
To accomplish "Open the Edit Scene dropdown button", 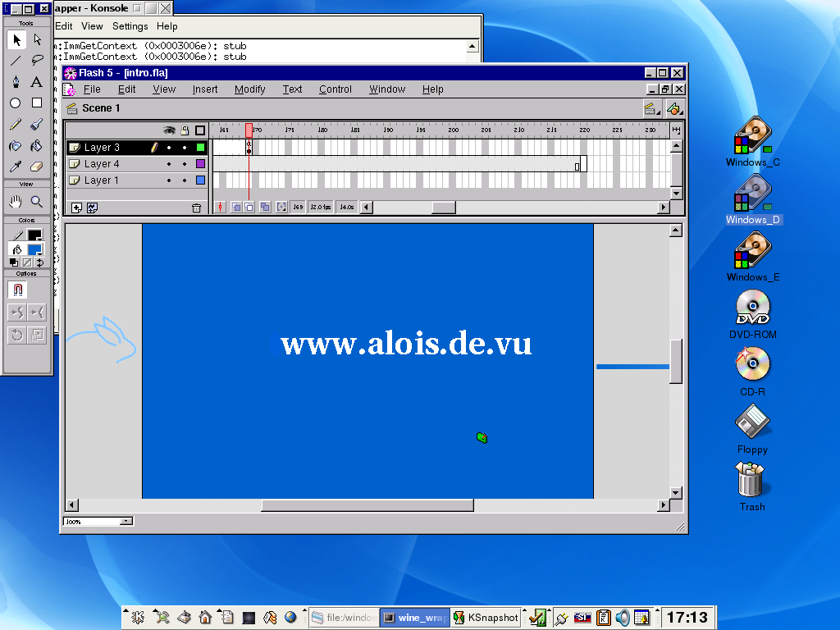I will [651, 109].
